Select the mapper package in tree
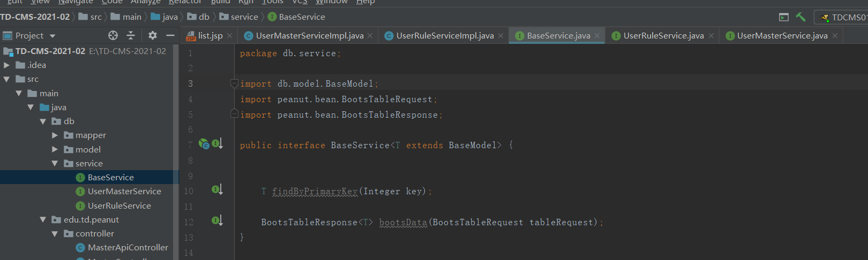 click(x=85, y=135)
